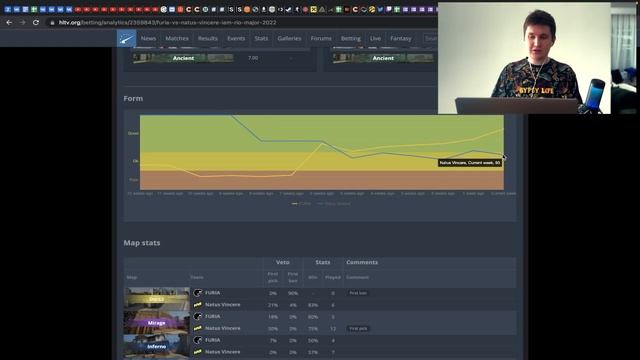The width and height of the screenshot is (640, 360).
Task: Open the Results section
Action: (207, 38)
